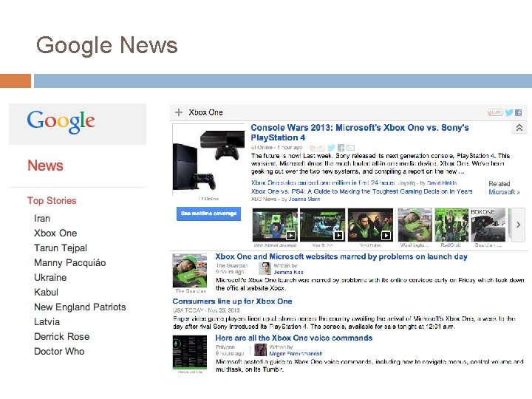Screen dimensions: 532x399
Task: Open the Console Wars 2013 headline
Action: pyautogui.click(x=360, y=132)
